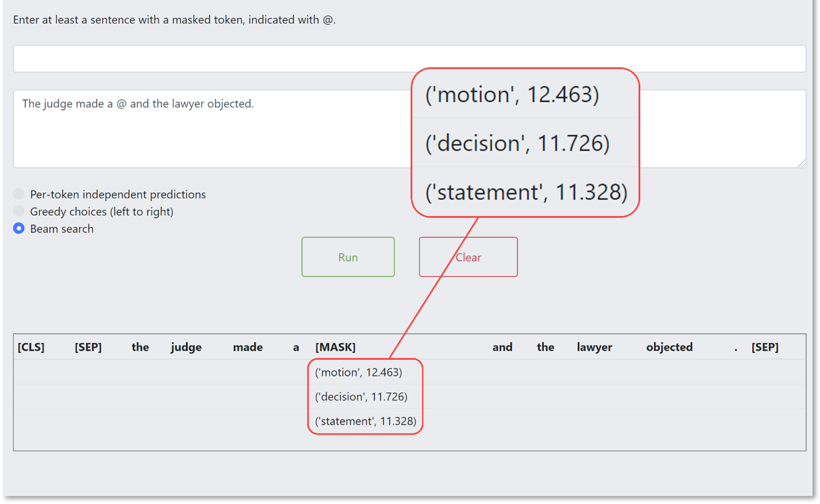The height and width of the screenshot is (504, 820).
Task: Click the 'objected' token header
Action: [670, 347]
